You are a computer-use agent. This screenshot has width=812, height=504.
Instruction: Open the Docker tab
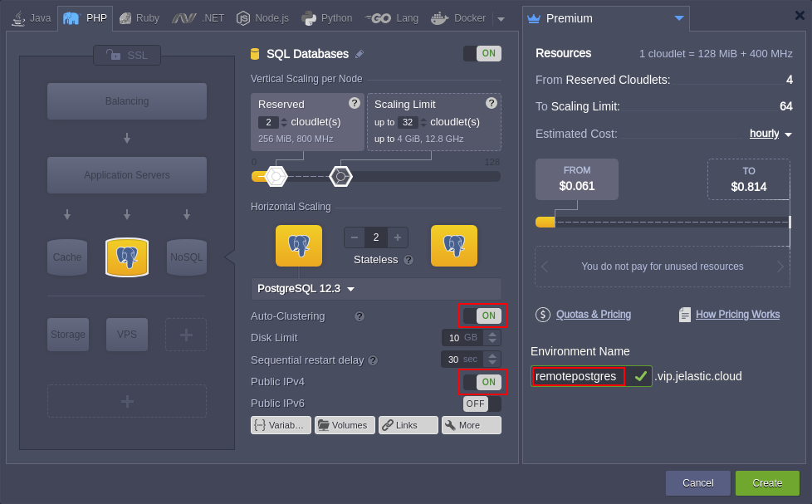pos(458,18)
